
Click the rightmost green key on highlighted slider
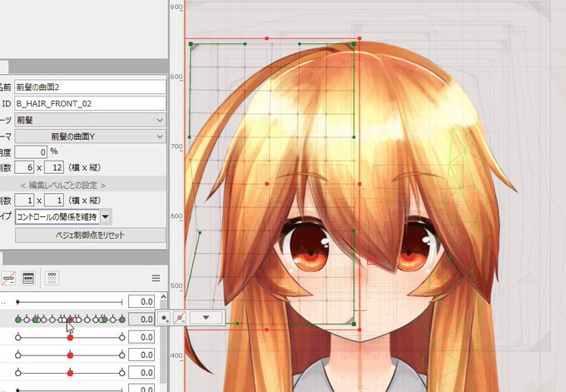click(x=122, y=320)
